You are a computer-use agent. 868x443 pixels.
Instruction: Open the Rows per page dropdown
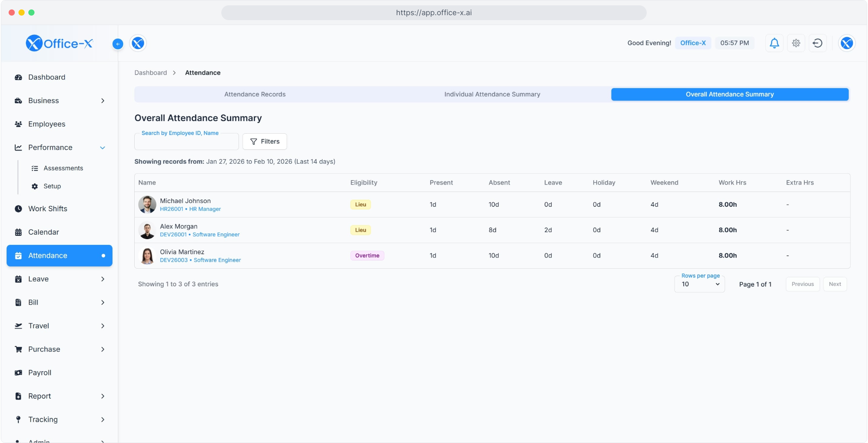tap(700, 284)
